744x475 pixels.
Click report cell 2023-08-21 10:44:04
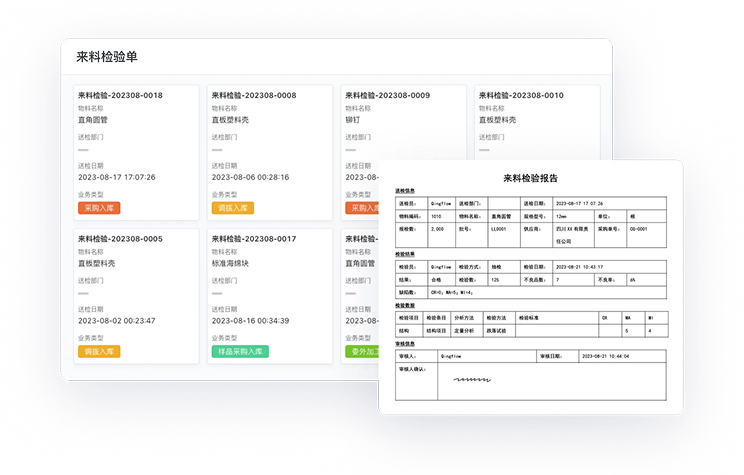coord(605,356)
